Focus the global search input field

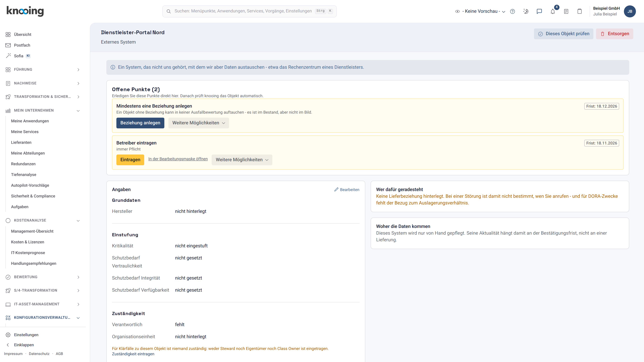249,11
